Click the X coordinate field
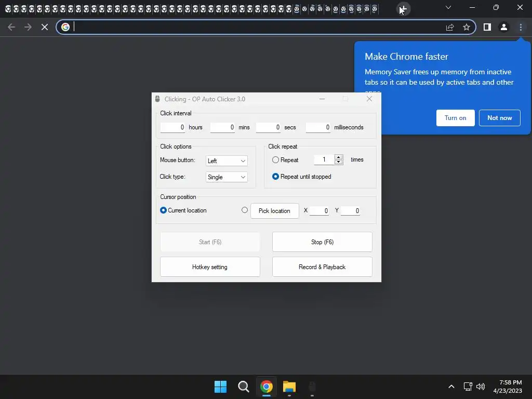The width and height of the screenshot is (532, 399). [x=319, y=211]
